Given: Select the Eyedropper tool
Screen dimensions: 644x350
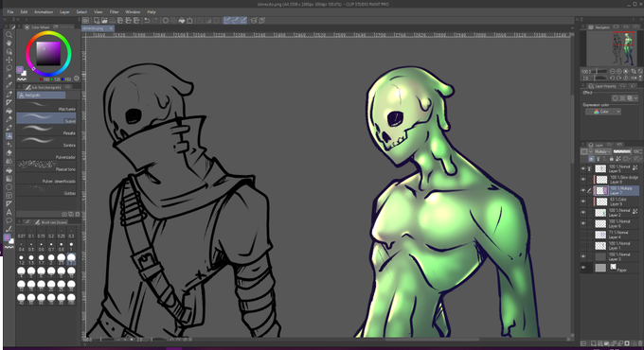Looking at the screenshot, I should pos(9,85).
